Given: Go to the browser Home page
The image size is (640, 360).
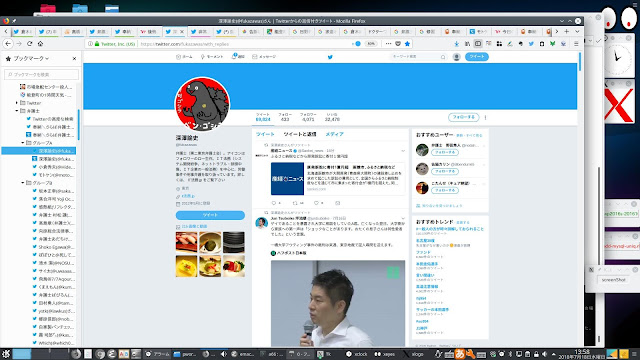Looking at the screenshot, I should click(x=40, y=44).
